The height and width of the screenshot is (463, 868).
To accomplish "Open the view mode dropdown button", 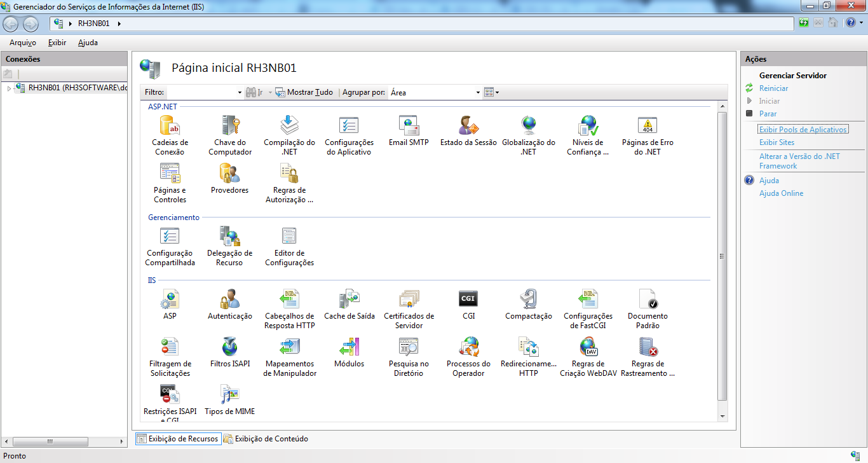I will pyautogui.click(x=491, y=93).
